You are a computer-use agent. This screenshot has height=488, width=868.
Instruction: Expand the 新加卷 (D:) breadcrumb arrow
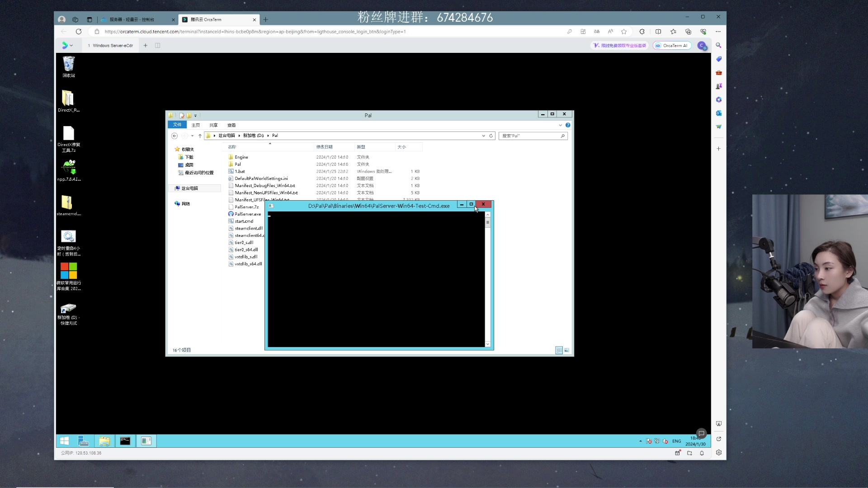268,136
